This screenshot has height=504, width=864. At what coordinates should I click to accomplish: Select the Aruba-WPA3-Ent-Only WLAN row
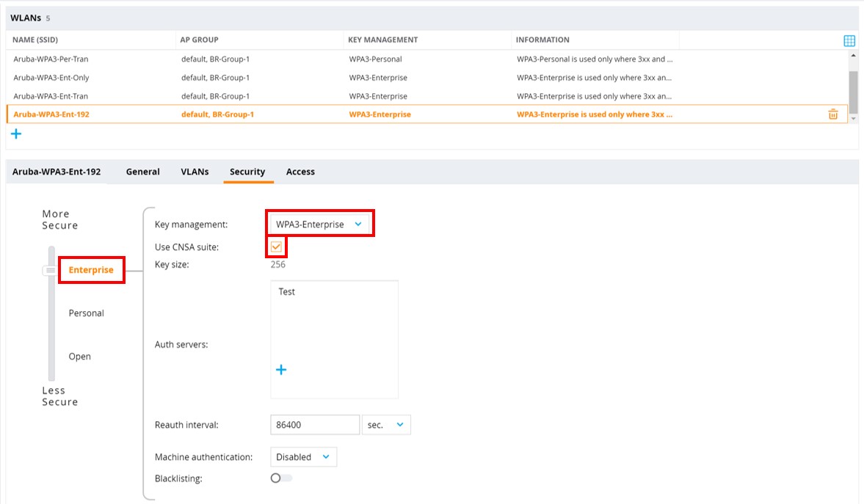tap(427, 78)
